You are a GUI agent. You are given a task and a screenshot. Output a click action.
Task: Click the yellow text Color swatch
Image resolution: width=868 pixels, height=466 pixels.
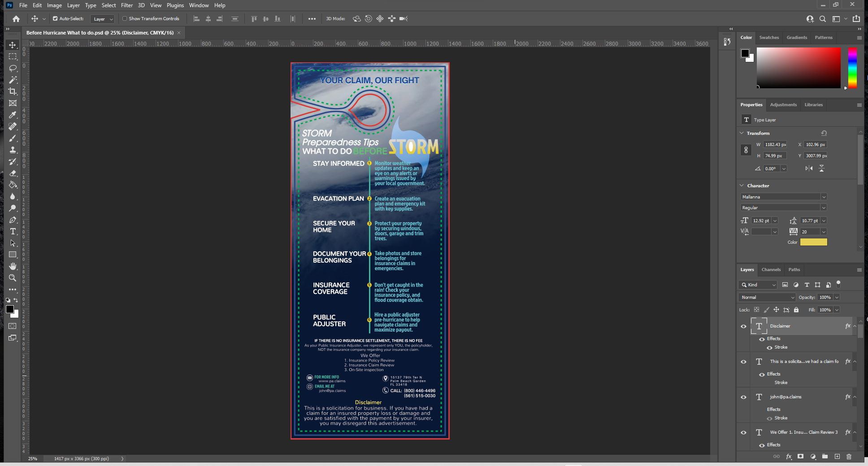click(x=814, y=242)
